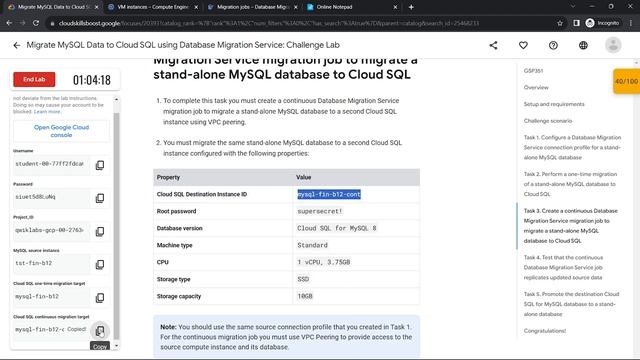Open Google Cloud console
Viewport: 640px width, 360px height.
pos(61,131)
